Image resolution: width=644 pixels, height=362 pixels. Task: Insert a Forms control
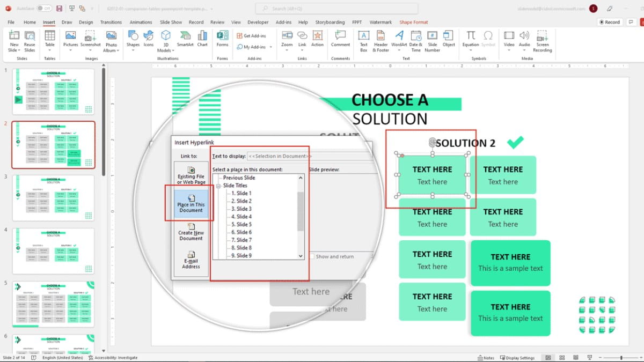point(222,38)
